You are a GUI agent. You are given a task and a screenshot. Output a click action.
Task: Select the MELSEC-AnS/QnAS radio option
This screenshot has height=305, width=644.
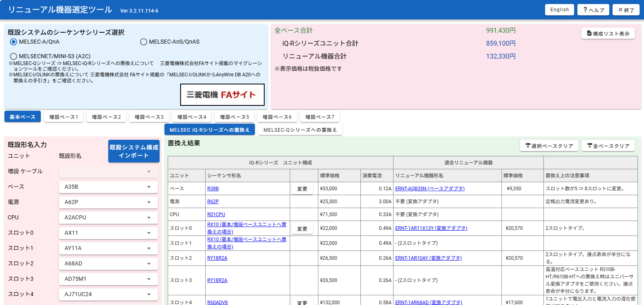point(143,42)
